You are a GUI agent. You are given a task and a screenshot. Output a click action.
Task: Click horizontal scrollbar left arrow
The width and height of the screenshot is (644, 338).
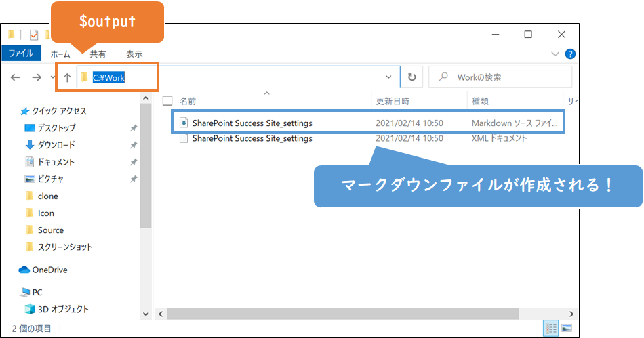coord(161,314)
